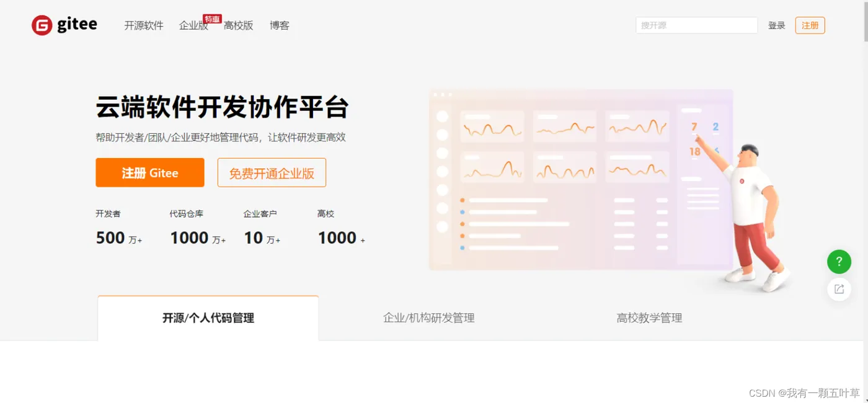Click the 云端软件开发协作平台 heading
Image resolution: width=868 pixels, height=403 pixels.
click(222, 108)
